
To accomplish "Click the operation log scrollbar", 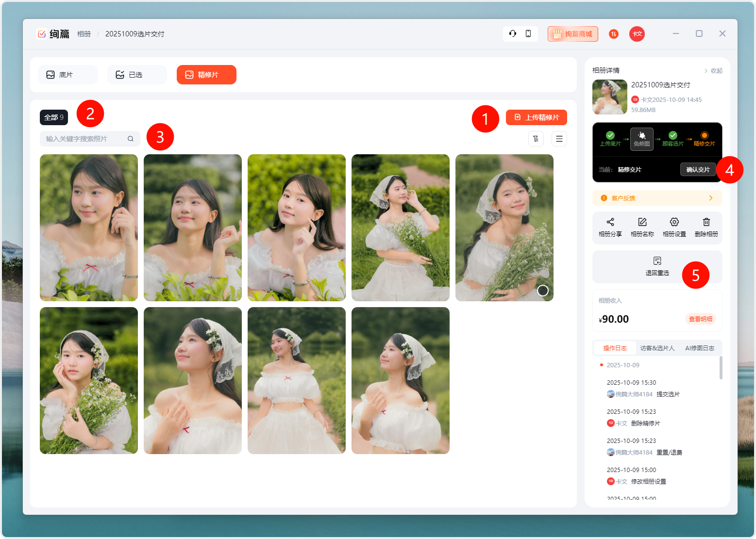I will pyautogui.click(x=721, y=368).
